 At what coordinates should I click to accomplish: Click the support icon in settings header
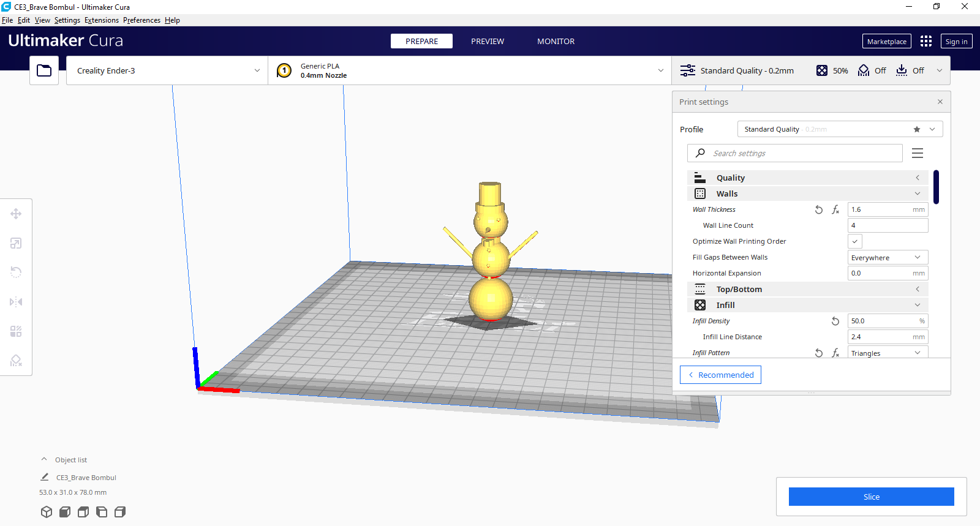pos(864,70)
